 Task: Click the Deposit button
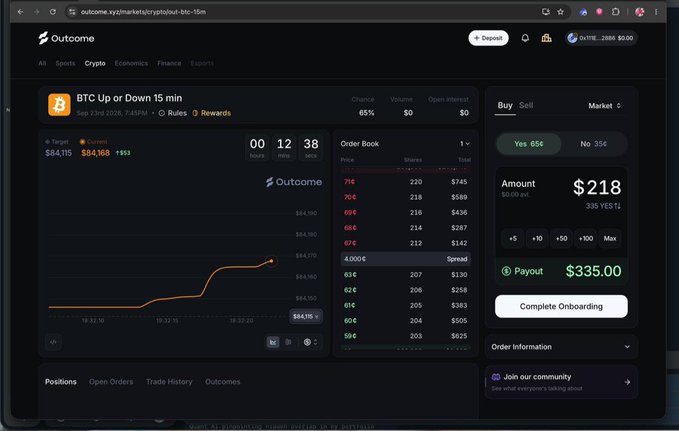point(488,38)
